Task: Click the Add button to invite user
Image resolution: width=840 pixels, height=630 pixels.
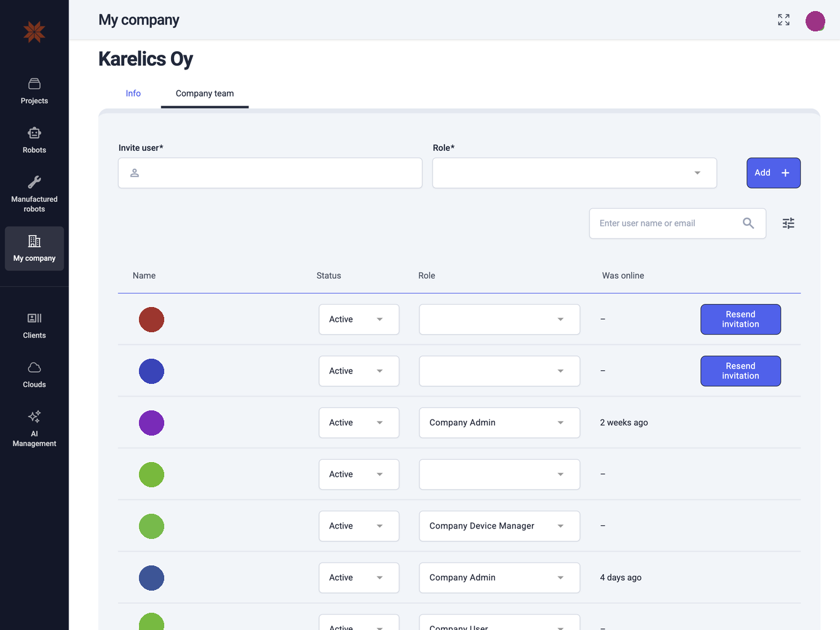Action: coord(774,173)
